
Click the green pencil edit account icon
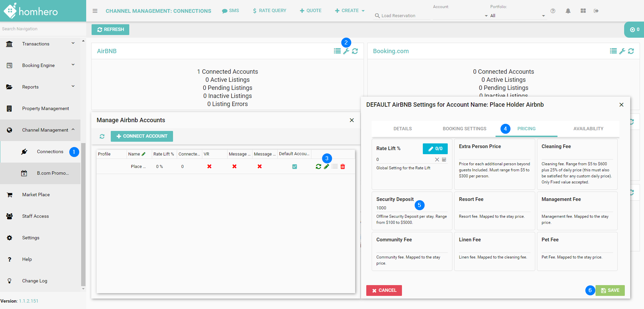pyautogui.click(x=326, y=167)
